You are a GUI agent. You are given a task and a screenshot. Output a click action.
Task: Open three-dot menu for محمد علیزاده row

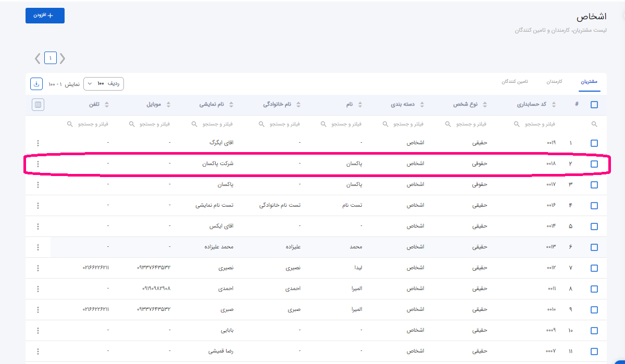point(38,247)
